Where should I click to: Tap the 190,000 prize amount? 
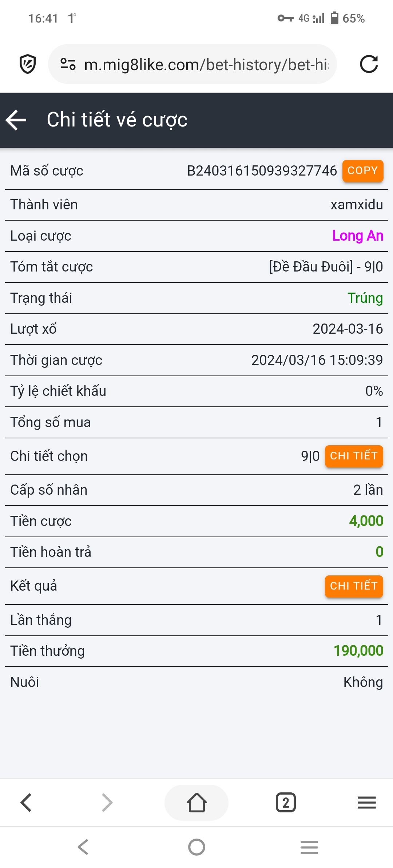tap(358, 651)
